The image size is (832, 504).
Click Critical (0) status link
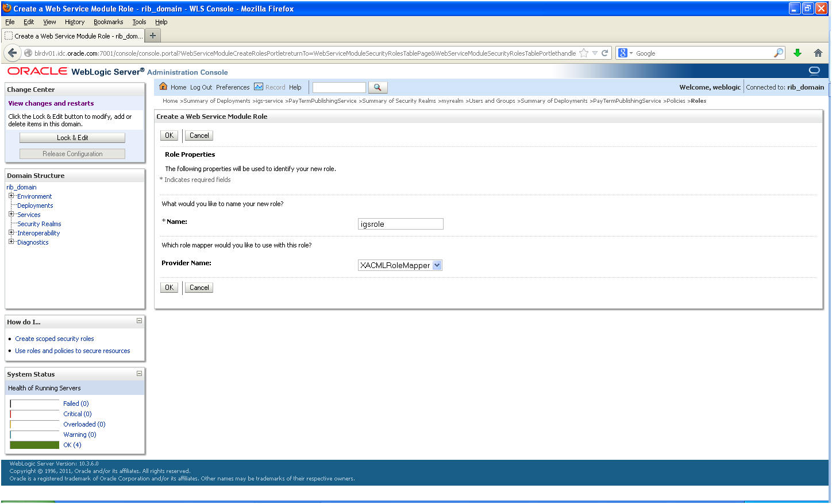click(78, 414)
